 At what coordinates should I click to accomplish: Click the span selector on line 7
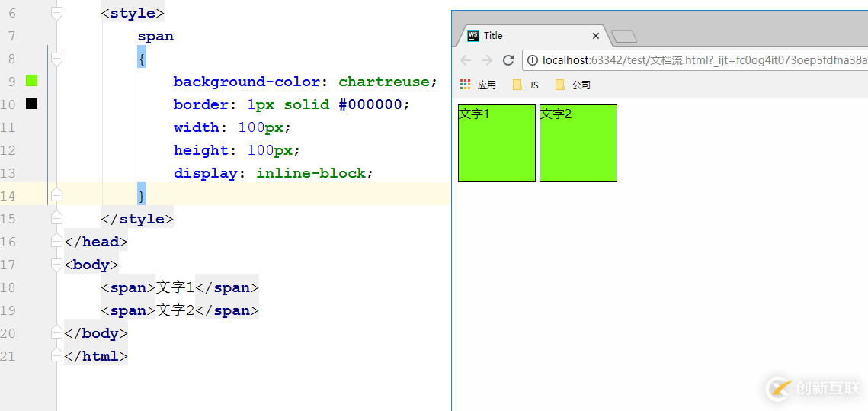point(155,37)
